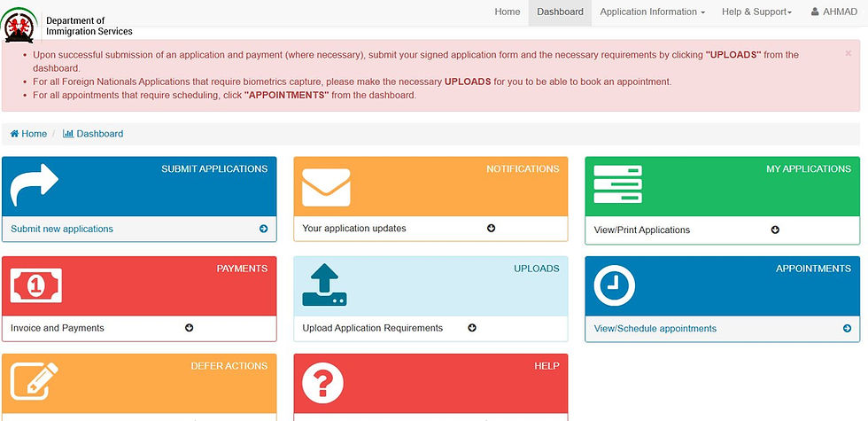Click the Department of Immigration Services logo
868x421 pixels.
(19, 25)
